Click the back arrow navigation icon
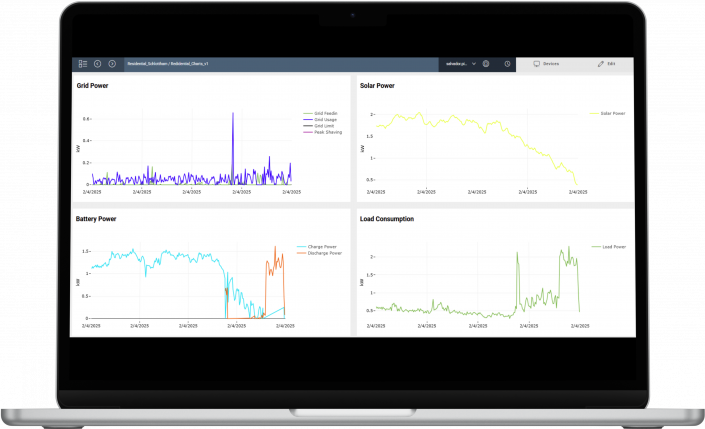705x429 pixels. [x=97, y=64]
